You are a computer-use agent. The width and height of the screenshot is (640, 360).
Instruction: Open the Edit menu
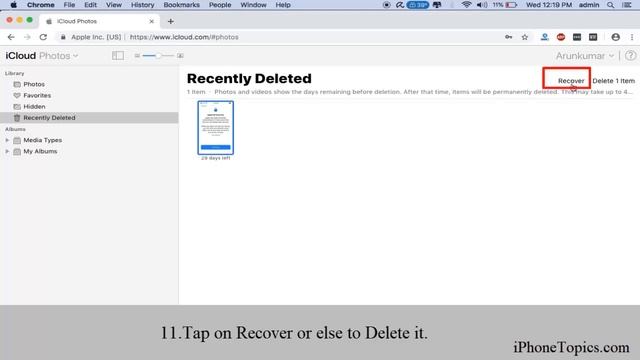[x=90, y=5]
